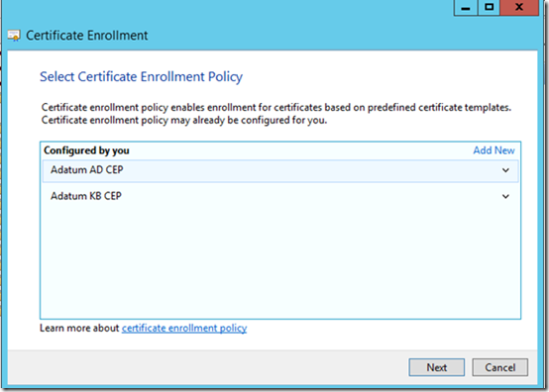Click the Configured by you header

pyautogui.click(x=86, y=150)
